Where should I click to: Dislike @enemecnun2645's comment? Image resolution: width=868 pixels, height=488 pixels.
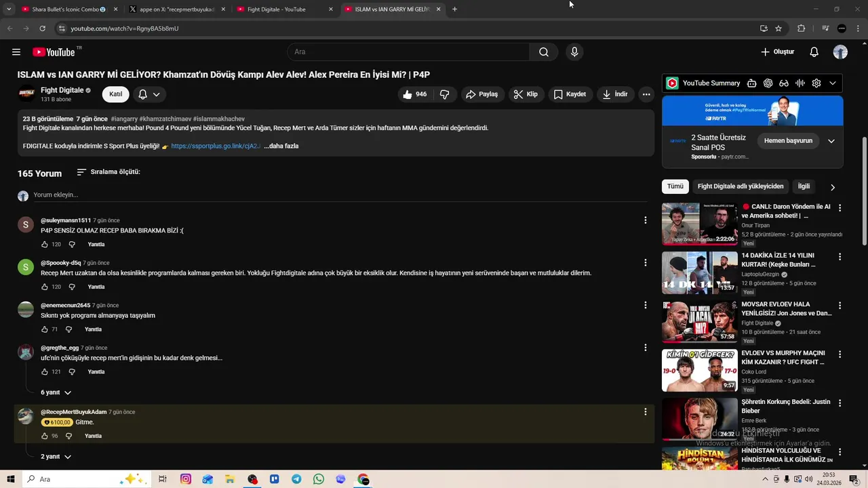coord(68,329)
